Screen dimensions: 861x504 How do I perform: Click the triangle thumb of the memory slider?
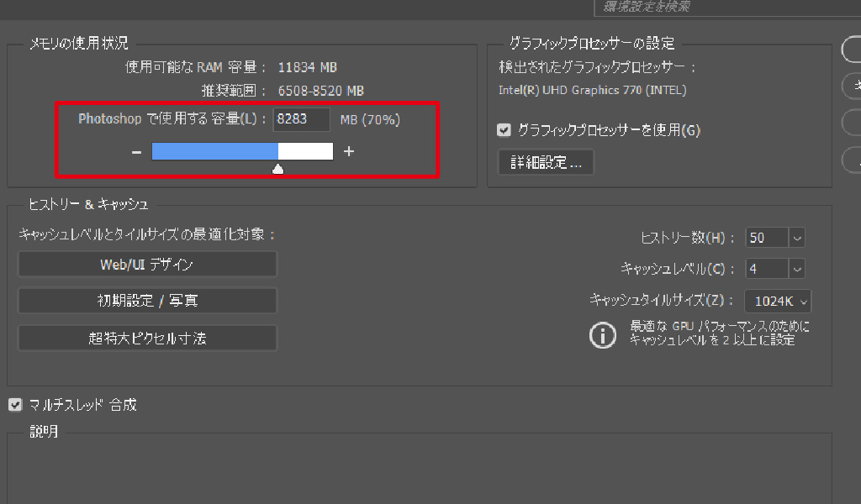coord(278,170)
